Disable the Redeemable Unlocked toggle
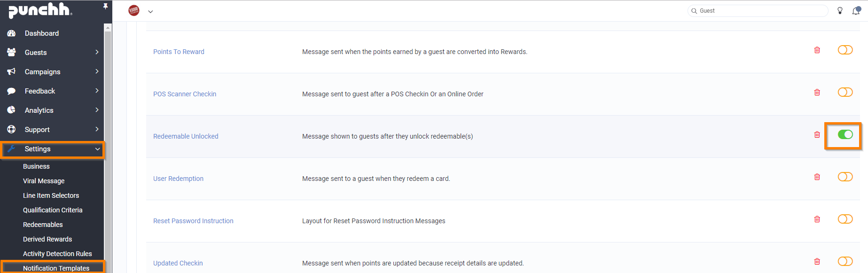The height and width of the screenshot is (273, 868). point(845,135)
